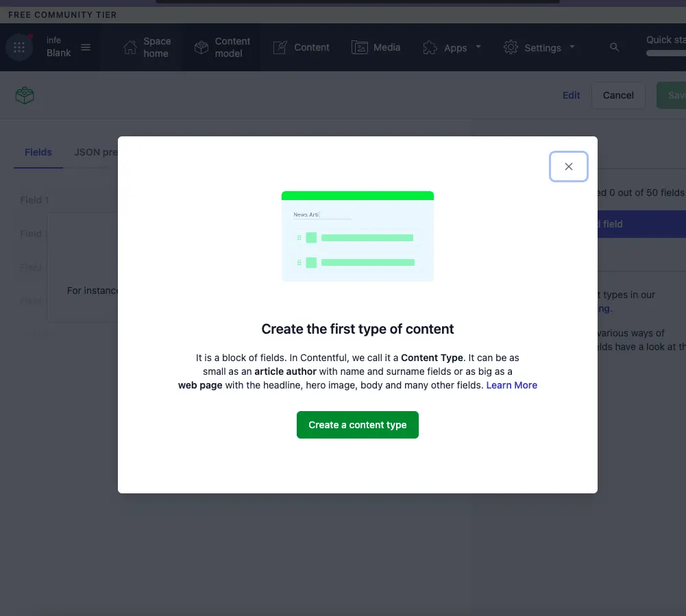
Task: Open the app switcher grid icon
Action: tap(19, 47)
